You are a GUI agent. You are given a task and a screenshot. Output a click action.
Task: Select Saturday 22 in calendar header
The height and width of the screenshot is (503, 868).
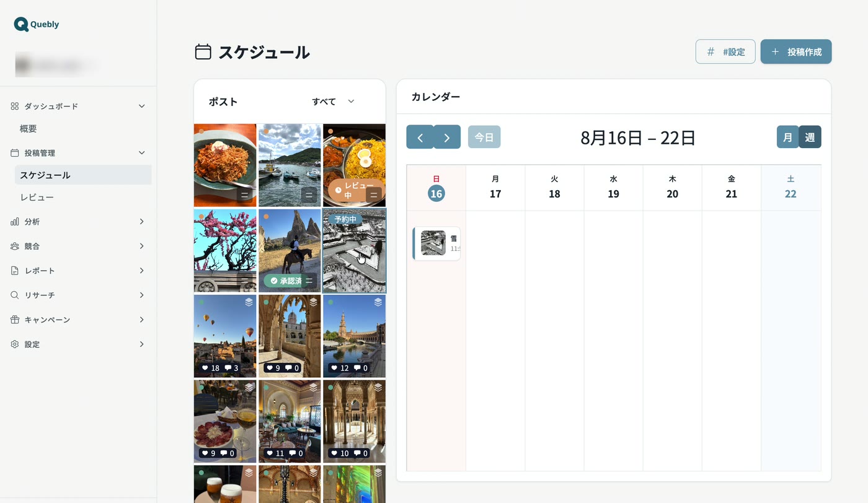[790, 188]
